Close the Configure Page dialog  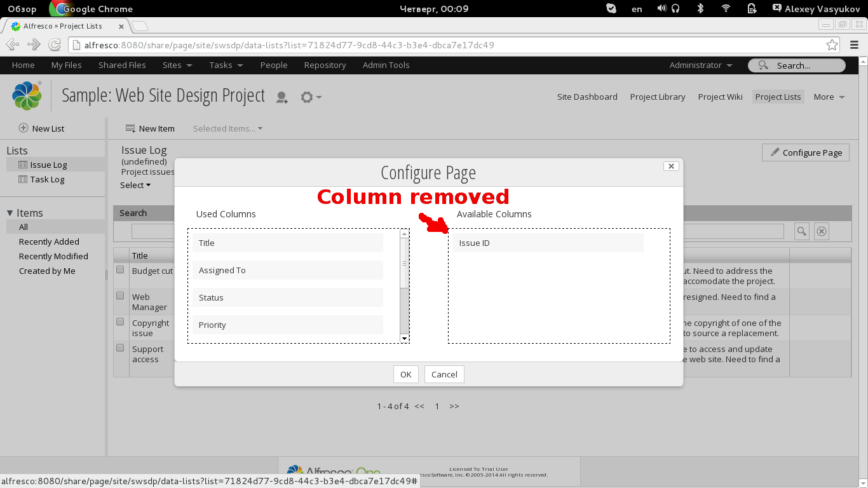point(670,166)
